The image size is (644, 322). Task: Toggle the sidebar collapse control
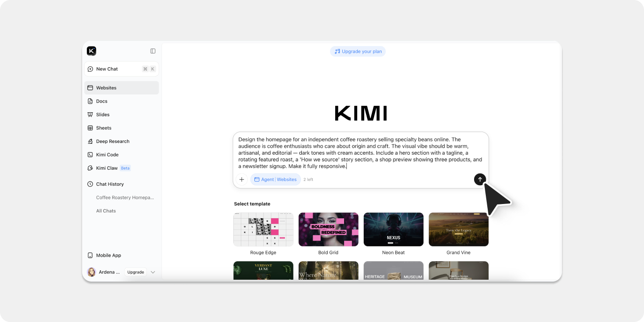tap(153, 51)
